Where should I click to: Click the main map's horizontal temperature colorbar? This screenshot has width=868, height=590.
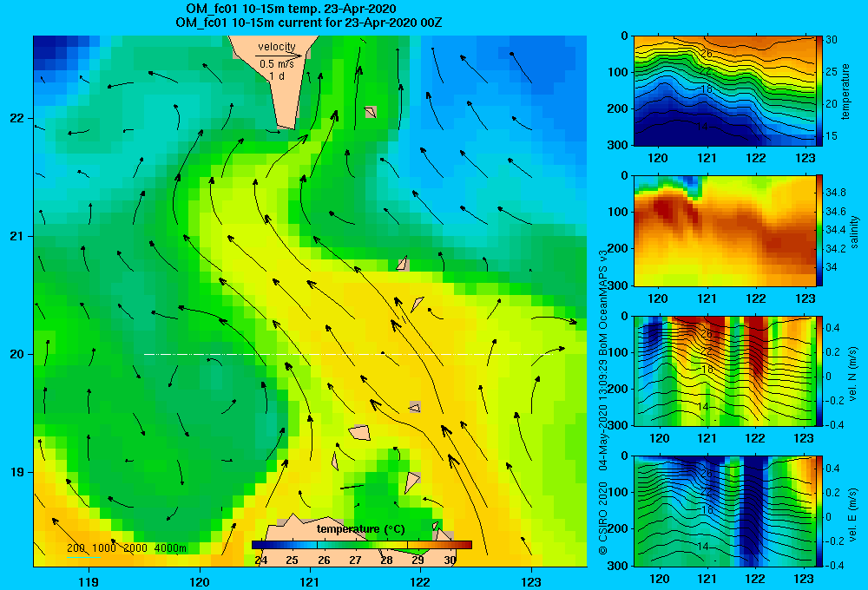(361, 545)
